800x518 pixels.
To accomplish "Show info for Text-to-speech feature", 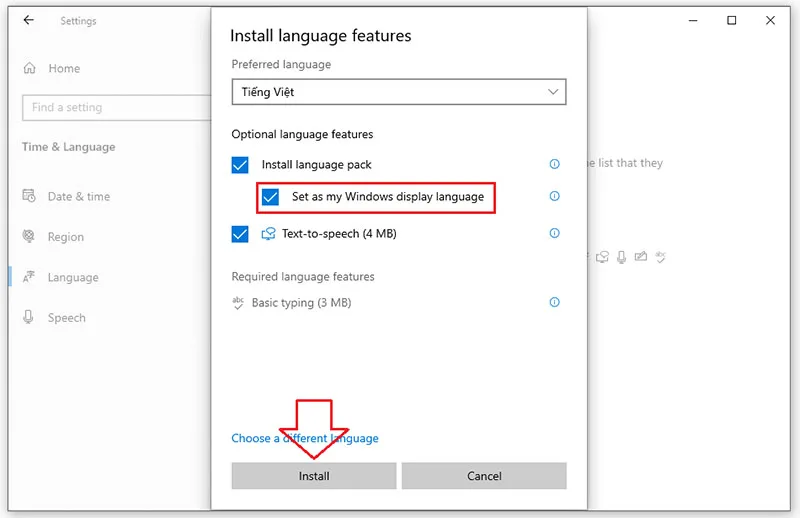I will point(555,233).
